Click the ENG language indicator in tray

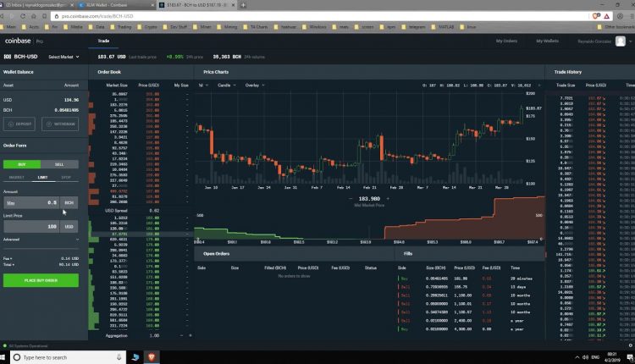[x=595, y=357]
